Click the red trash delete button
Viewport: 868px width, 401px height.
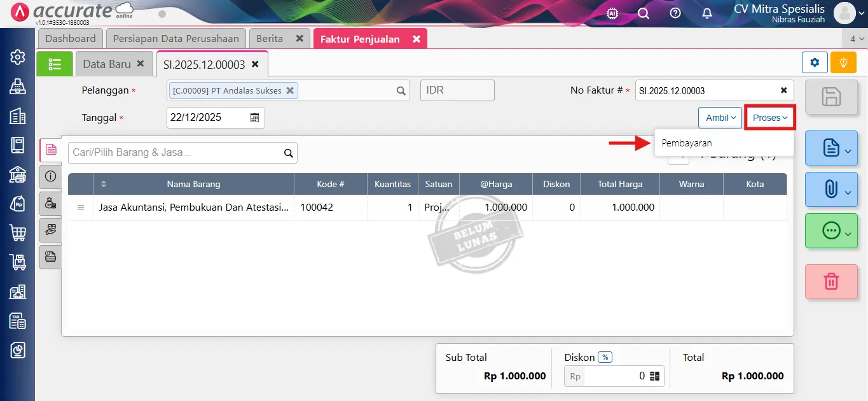pyautogui.click(x=831, y=281)
